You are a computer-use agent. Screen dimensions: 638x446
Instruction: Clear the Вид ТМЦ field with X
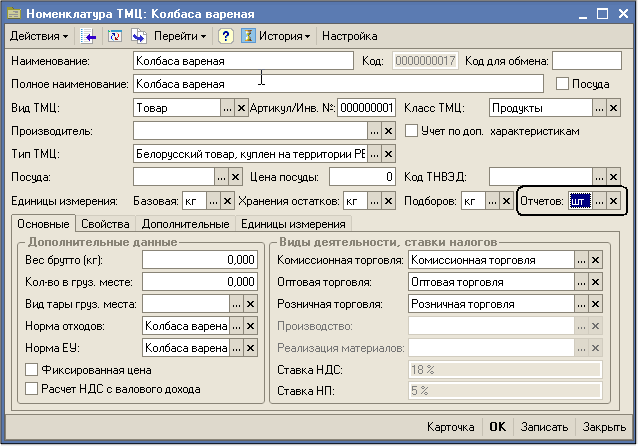tap(240, 108)
